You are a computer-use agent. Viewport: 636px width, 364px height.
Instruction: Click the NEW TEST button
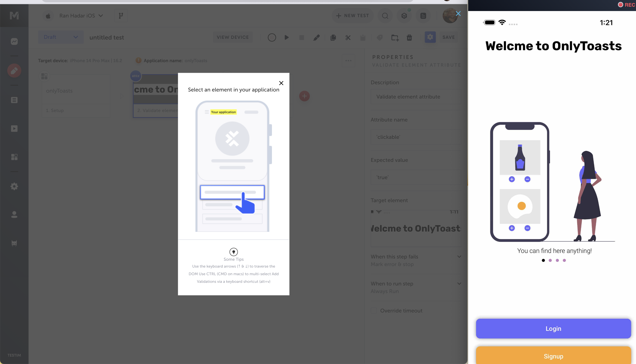pos(352,16)
